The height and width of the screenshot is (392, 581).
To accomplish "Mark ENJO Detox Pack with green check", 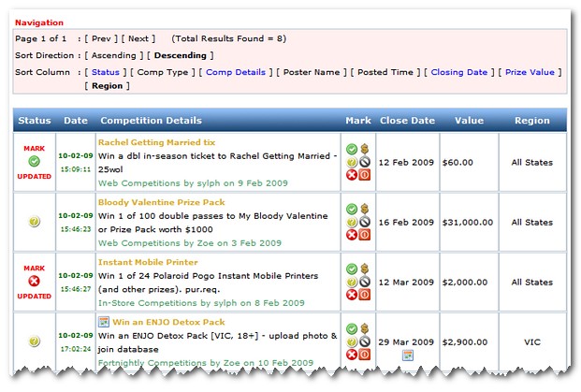I will 352,329.
